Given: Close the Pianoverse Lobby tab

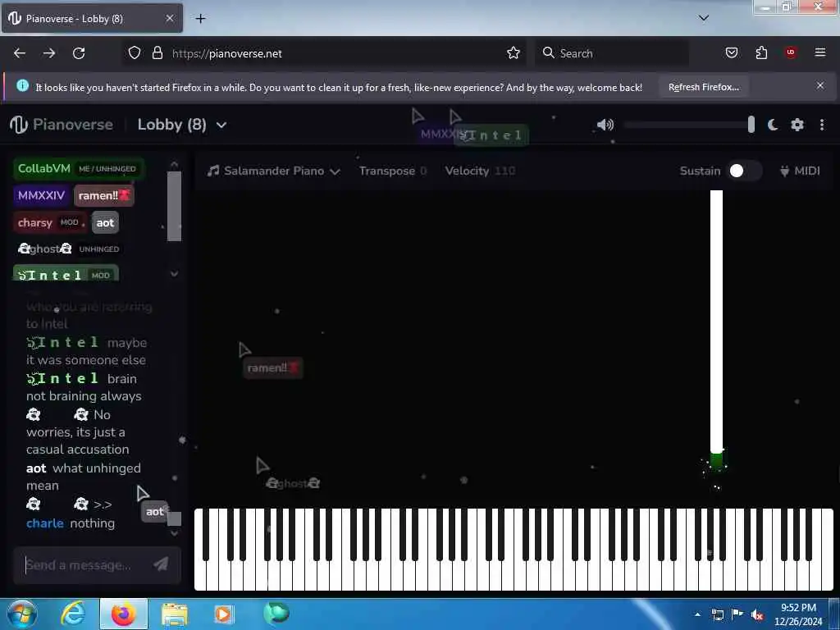Looking at the screenshot, I should 169,18.
